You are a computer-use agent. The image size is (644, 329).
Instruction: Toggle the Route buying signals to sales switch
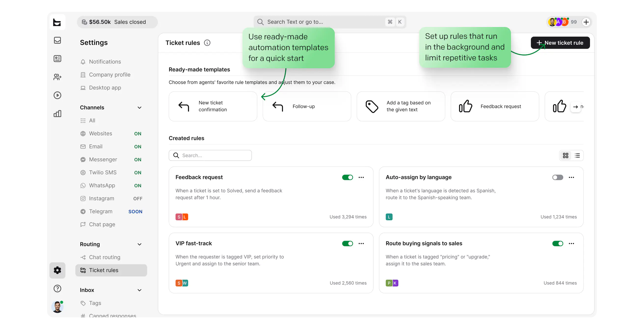pyautogui.click(x=558, y=243)
